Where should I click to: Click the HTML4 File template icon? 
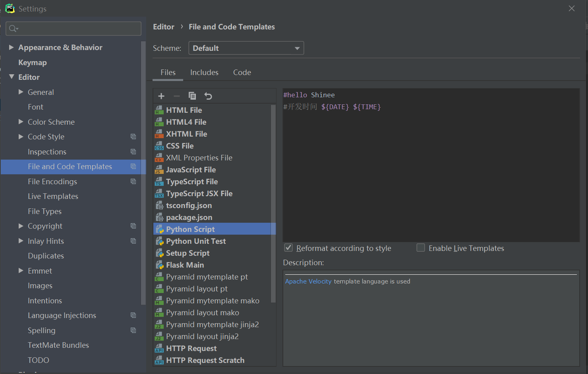159,122
